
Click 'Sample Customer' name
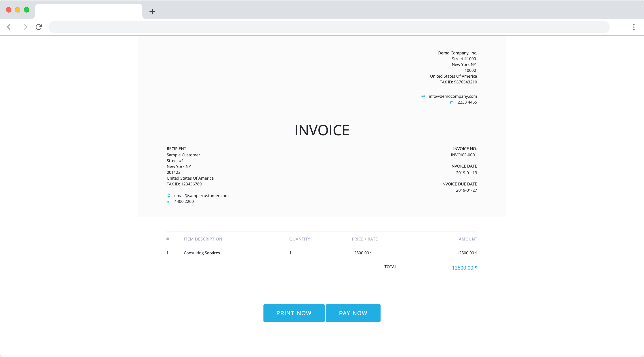[x=183, y=155]
